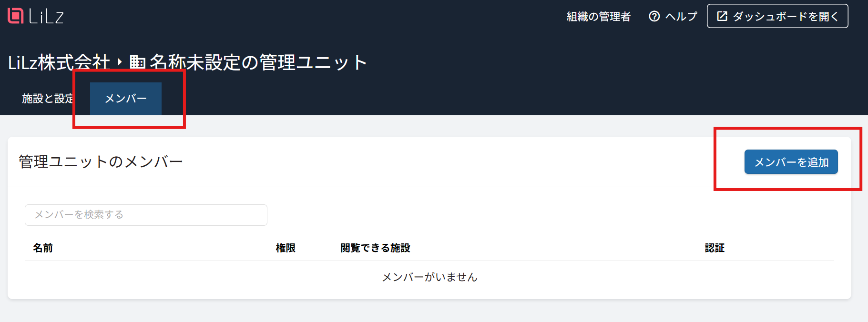Click the help question mark icon
Viewport: 868px width, 322px height.
click(x=654, y=16)
